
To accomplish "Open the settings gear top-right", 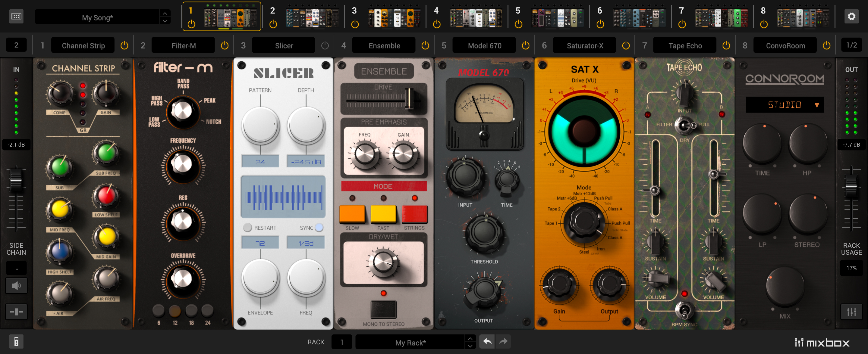I will [851, 16].
